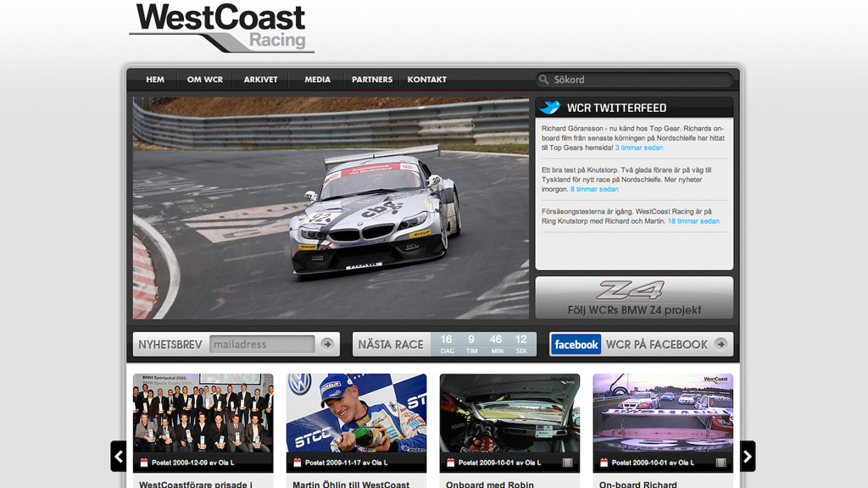Screen dimensions: 868x488
Task: Go to next news with right arrow
Action: (748, 457)
